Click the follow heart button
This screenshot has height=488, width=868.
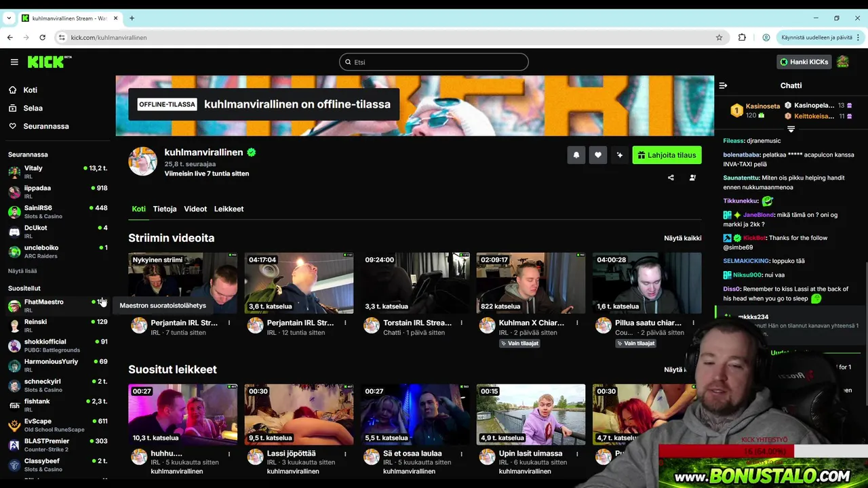(598, 155)
